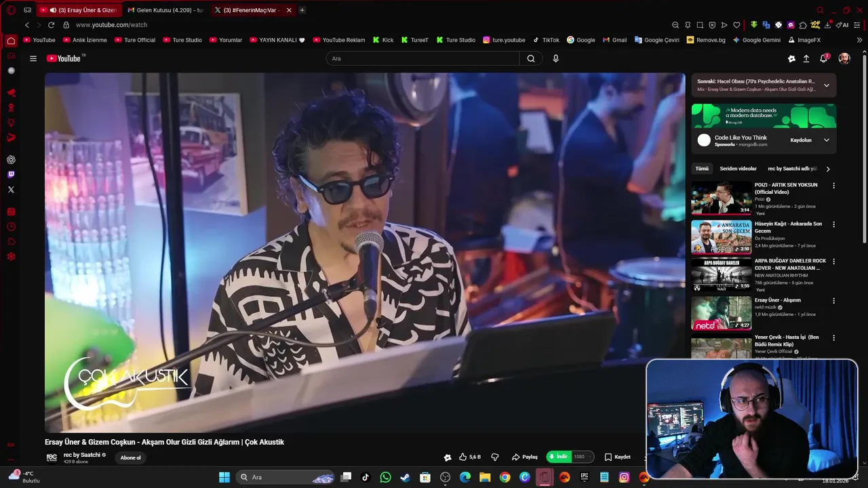This screenshot has height=488, width=868.
Task: Open Steam from the Windows taskbar
Action: click(405, 477)
